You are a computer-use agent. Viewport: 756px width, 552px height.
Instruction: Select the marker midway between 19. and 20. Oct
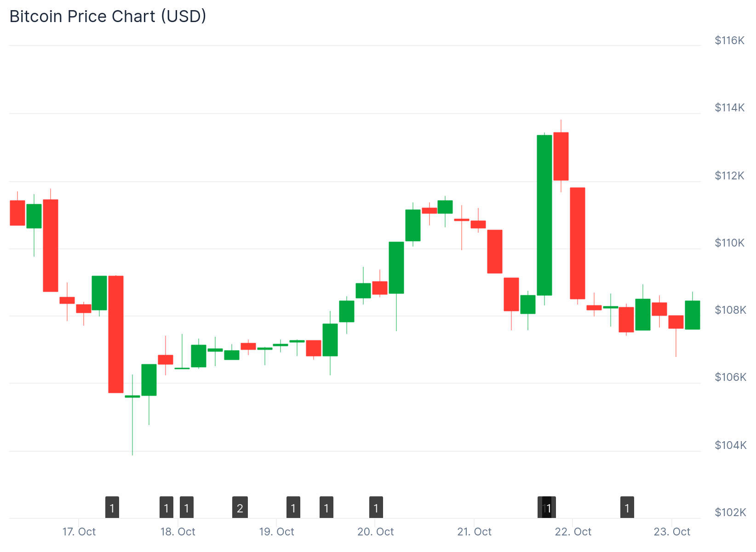pyautogui.click(x=326, y=507)
